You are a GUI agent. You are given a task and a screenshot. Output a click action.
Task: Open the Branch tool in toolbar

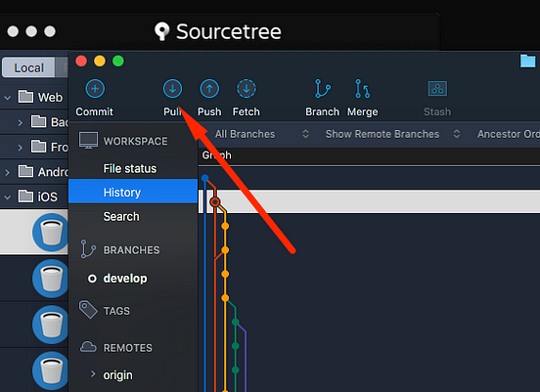(323, 89)
